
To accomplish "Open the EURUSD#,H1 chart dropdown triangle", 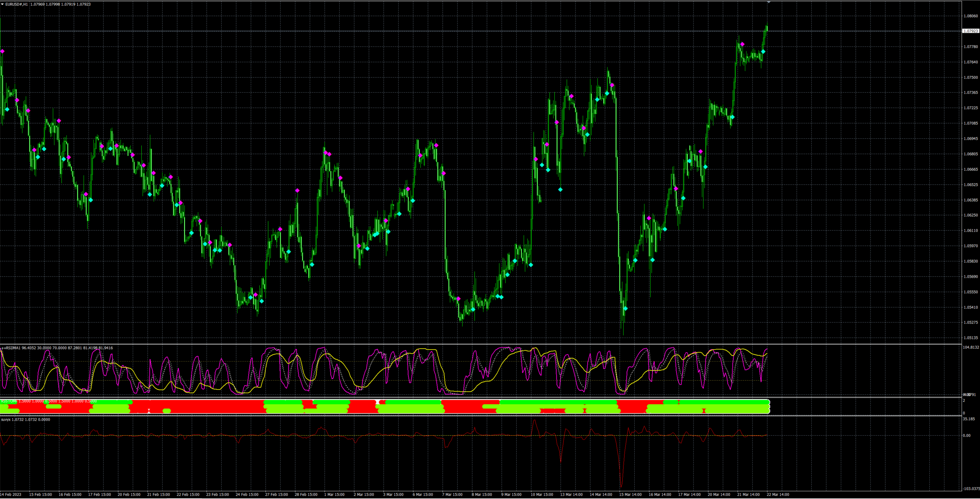I will click(x=2, y=4).
